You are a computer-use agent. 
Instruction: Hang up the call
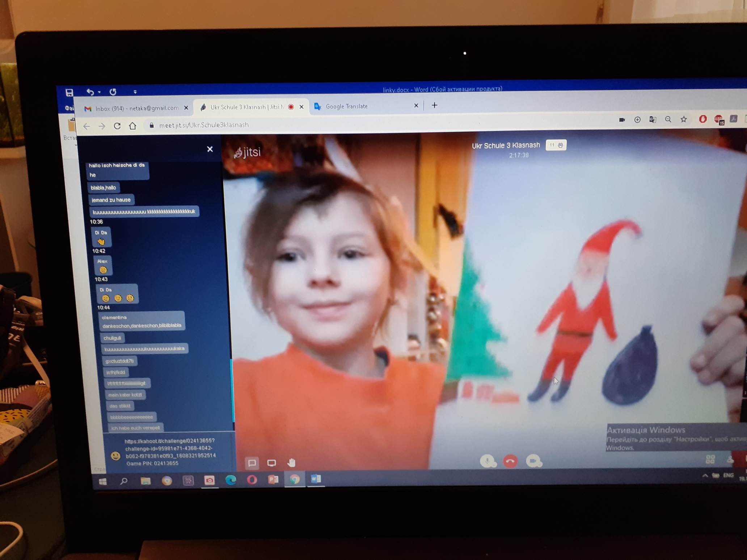[510, 461]
